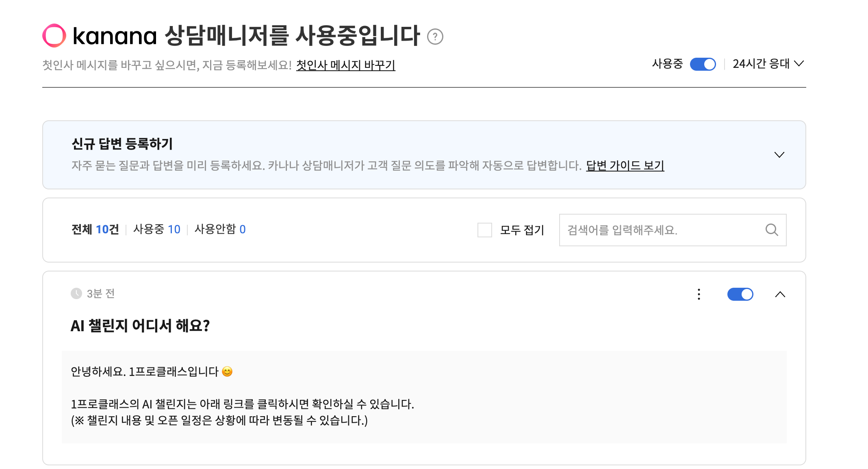
Task: Open the 24시간 응대 dropdown
Action: [768, 64]
